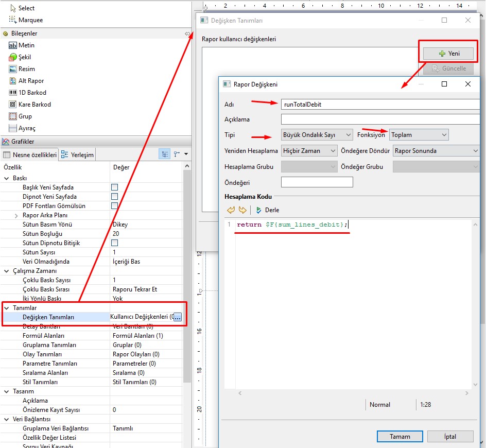Screen dimensions: 486x448
Task: Click the redo arrow in Hesaplama Kodu
Action: click(242, 210)
